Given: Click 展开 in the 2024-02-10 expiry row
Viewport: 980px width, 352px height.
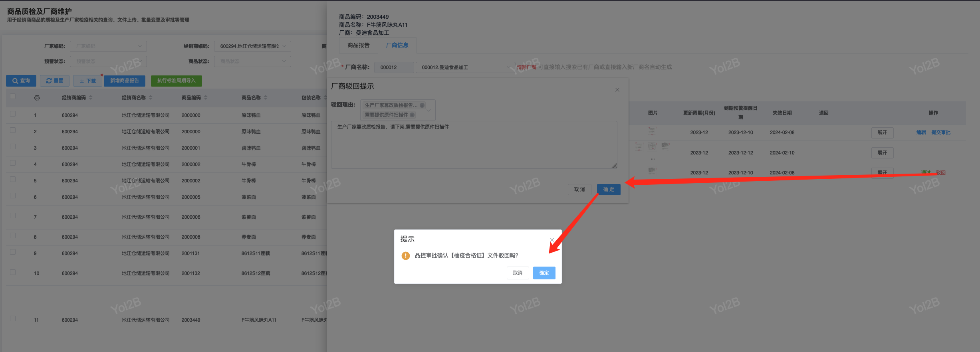Looking at the screenshot, I should point(882,153).
